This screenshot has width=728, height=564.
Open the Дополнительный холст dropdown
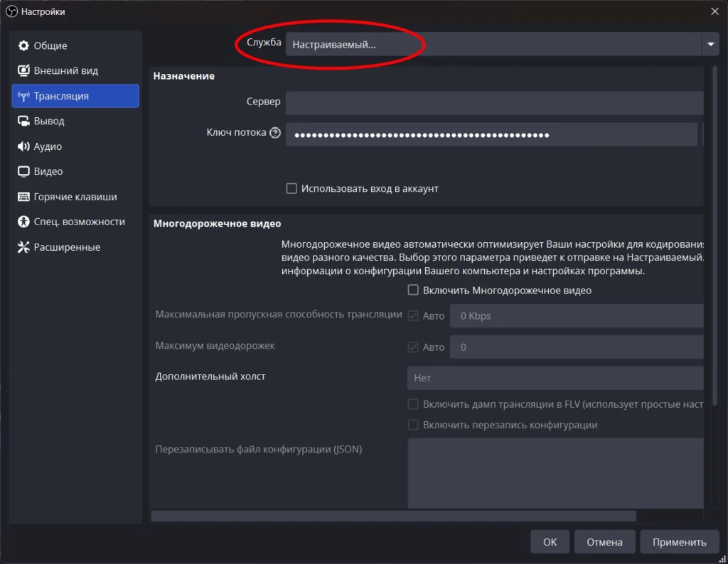pos(555,377)
